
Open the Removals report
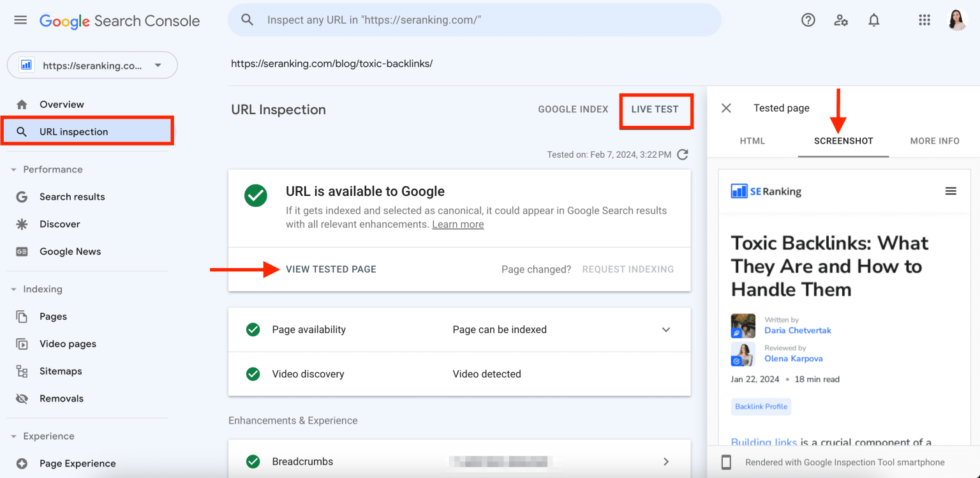(x=66, y=398)
